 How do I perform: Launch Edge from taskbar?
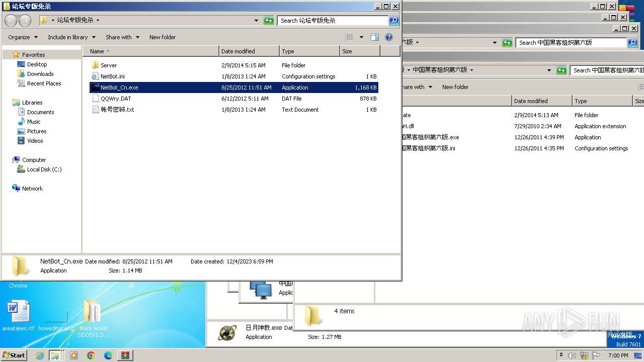coord(108,355)
